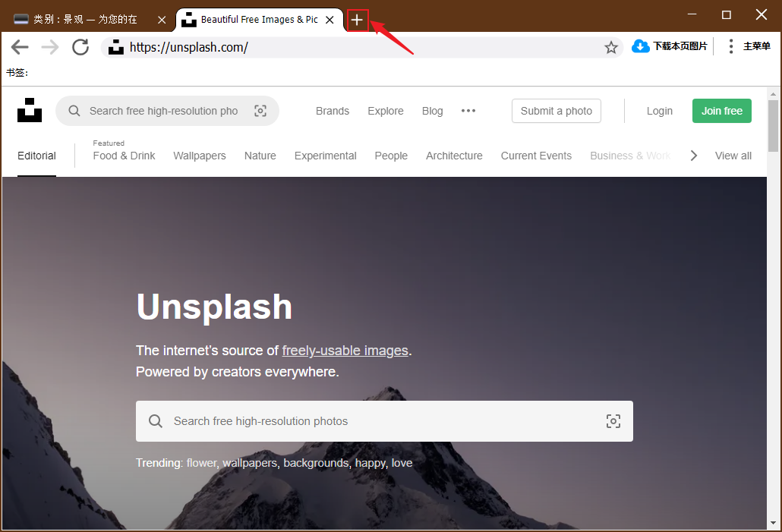Click the trending term happy
The height and width of the screenshot is (532, 782).
coord(370,463)
